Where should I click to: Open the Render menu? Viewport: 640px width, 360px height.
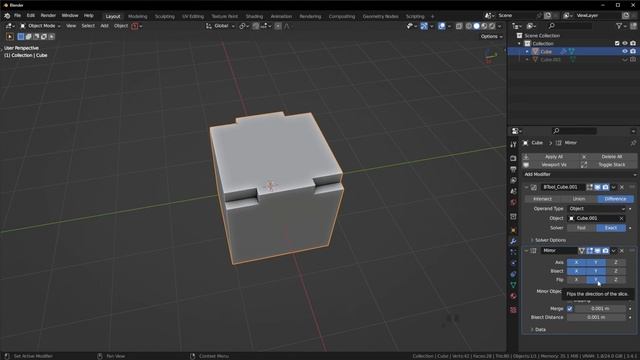(x=48, y=16)
